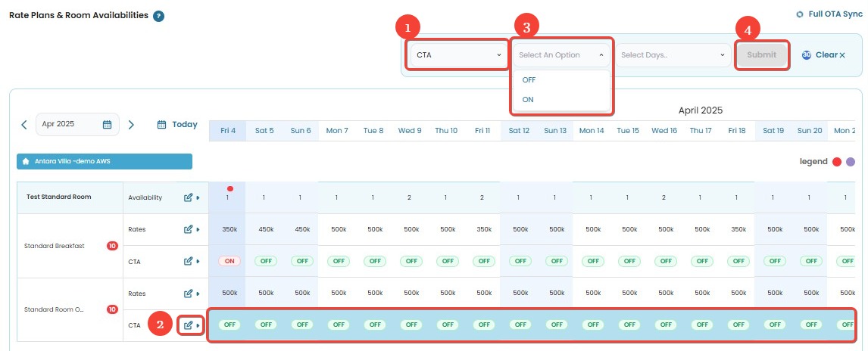Click the Today calendar icon
The height and width of the screenshot is (351, 868).
coord(161,124)
